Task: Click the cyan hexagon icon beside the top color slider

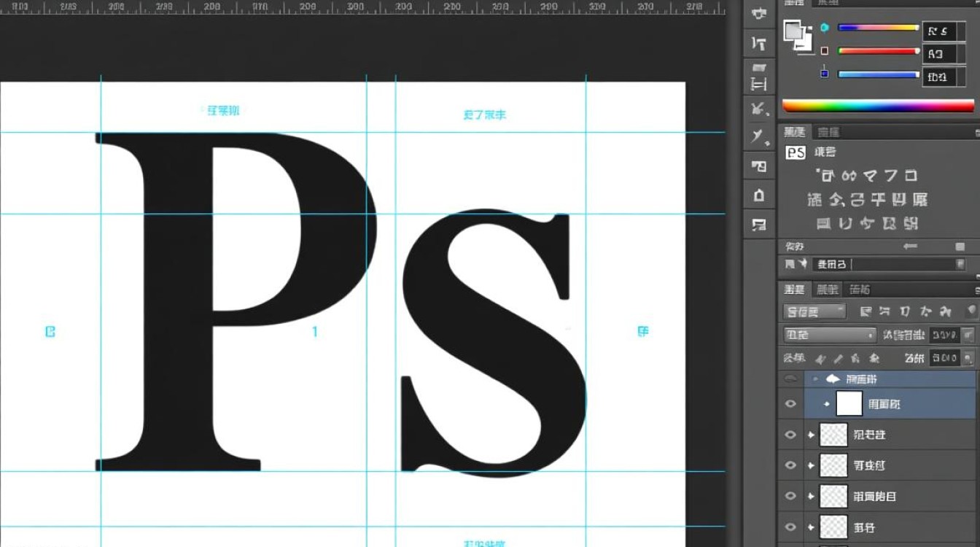Action: pyautogui.click(x=825, y=28)
